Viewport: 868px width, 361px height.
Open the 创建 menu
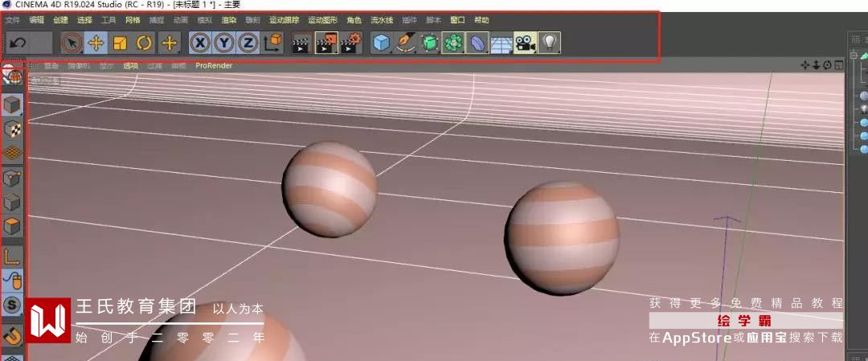tap(60, 20)
